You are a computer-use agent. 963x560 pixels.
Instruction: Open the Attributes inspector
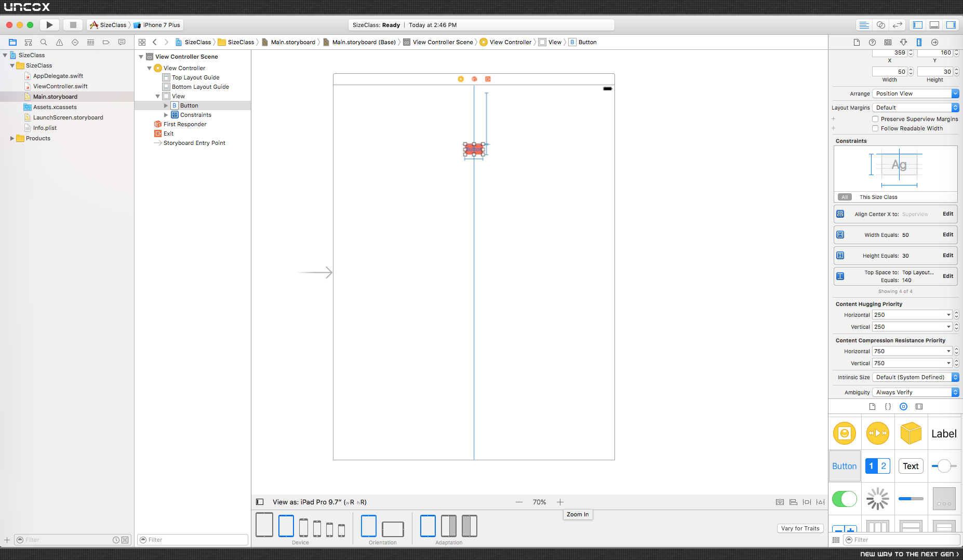903,42
